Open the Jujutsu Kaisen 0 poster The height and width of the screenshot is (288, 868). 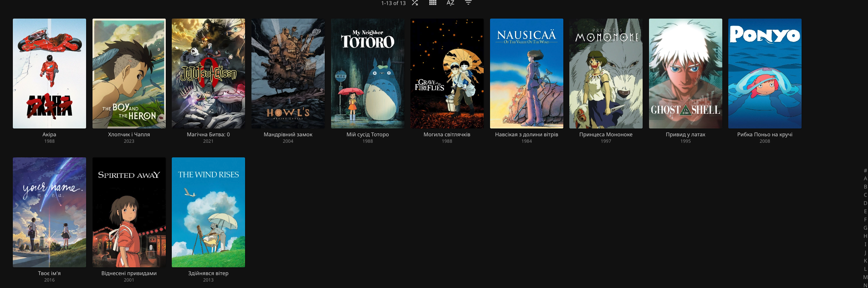point(208,73)
